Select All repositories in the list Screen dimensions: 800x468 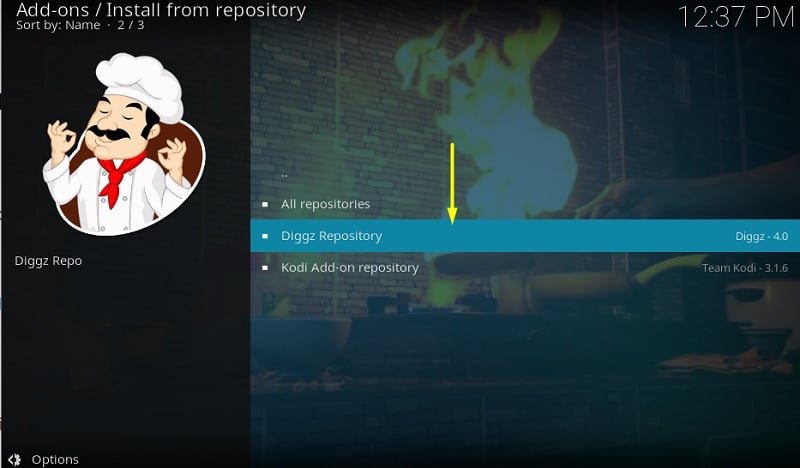[x=525, y=204]
